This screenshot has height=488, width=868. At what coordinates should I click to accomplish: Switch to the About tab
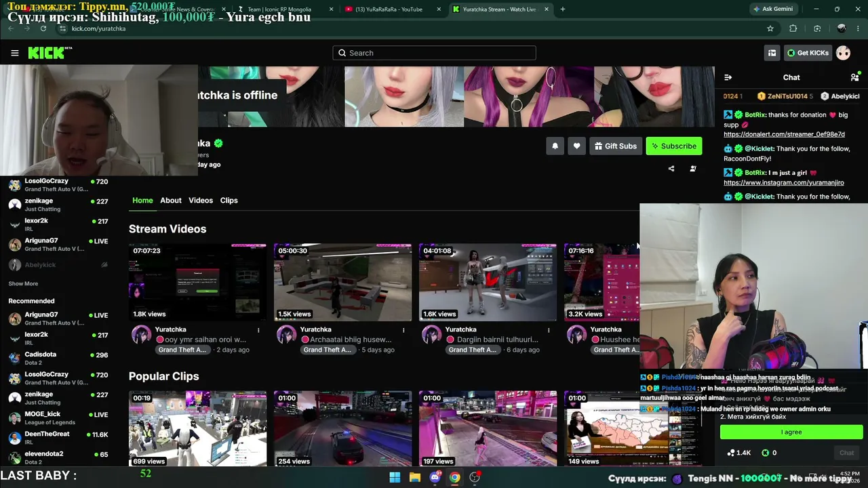pyautogui.click(x=171, y=201)
